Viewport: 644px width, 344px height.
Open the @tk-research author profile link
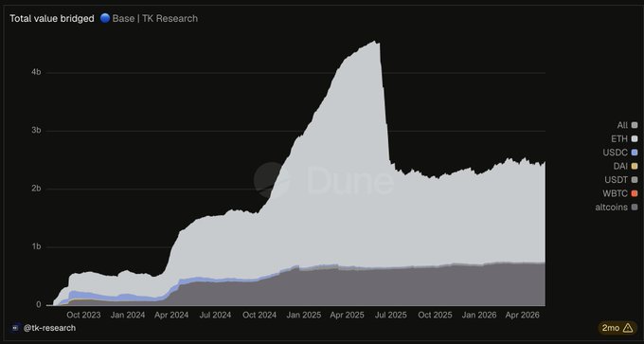click(x=49, y=328)
